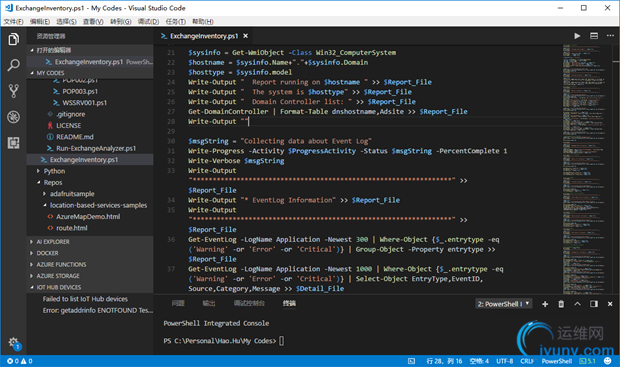
Task: Click the terminal prompt input area
Action: click(281, 341)
